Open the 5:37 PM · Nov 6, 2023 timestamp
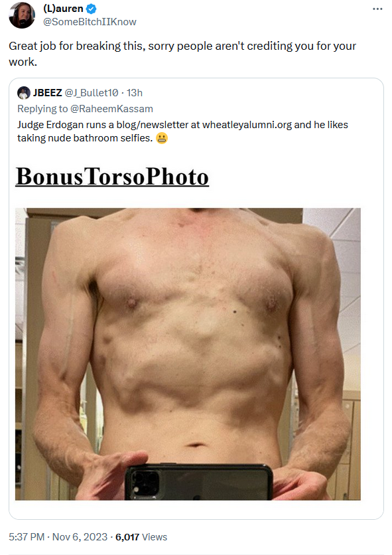392x555 pixels. (x=58, y=537)
